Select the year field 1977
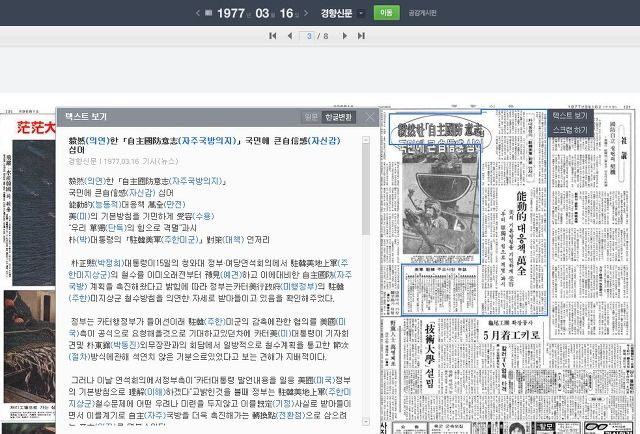This screenshot has height=434, width=640. point(231,13)
